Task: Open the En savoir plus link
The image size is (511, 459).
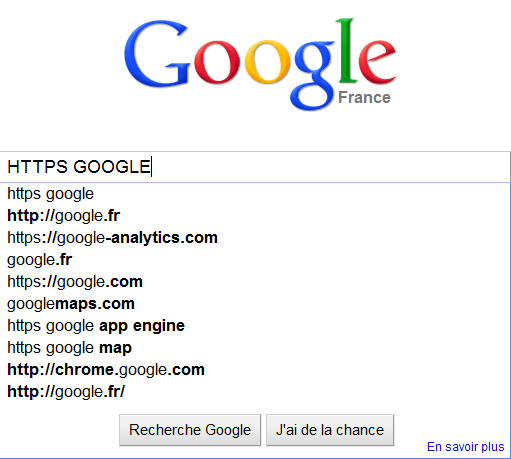Action: (x=466, y=447)
